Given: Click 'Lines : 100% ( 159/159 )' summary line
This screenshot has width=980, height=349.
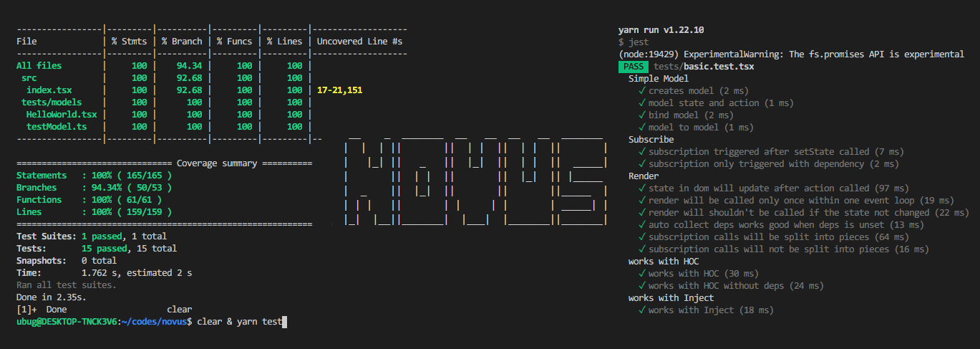Looking at the screenshot, I should coord(94,212).
